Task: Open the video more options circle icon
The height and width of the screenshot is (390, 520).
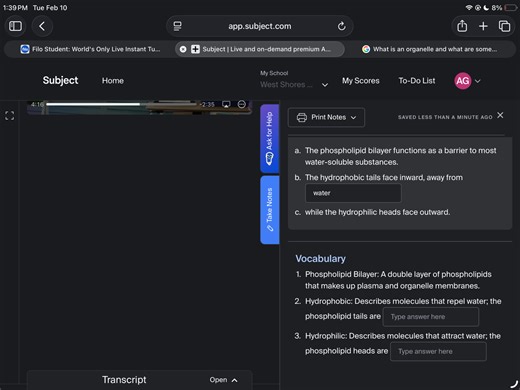Action: tap(242, 104)
